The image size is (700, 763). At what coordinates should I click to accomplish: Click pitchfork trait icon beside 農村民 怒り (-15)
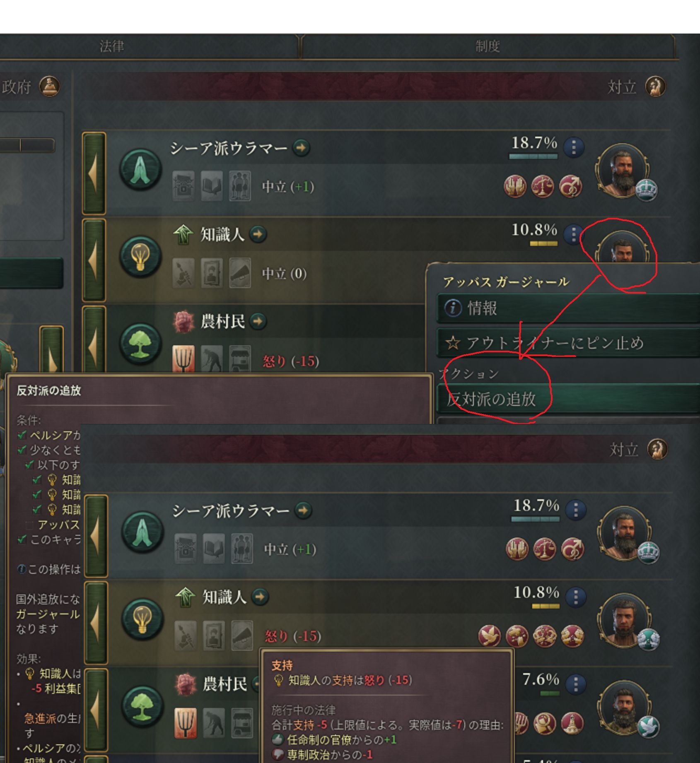click(183, 360)
